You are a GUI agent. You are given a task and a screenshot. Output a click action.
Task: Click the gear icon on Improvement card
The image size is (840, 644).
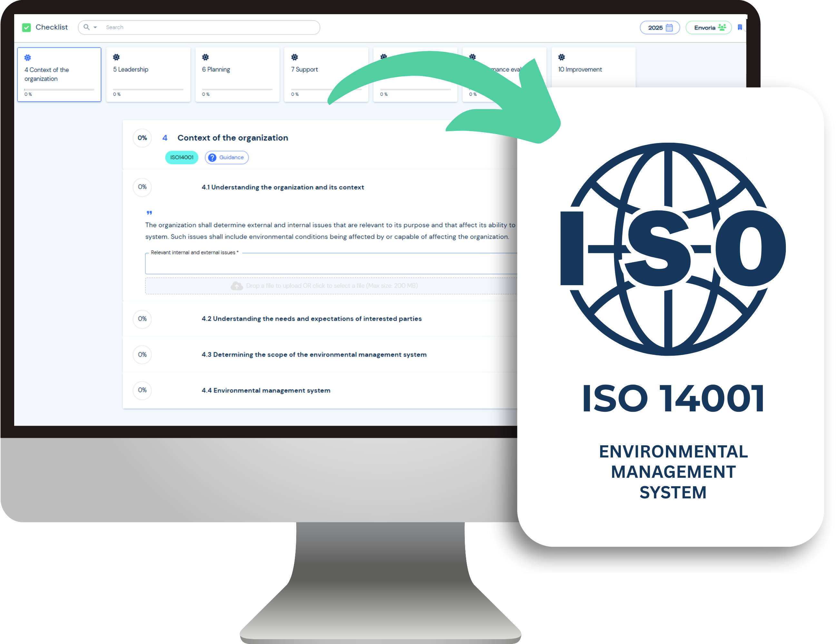pyautogui.click(x=561, y=57)
